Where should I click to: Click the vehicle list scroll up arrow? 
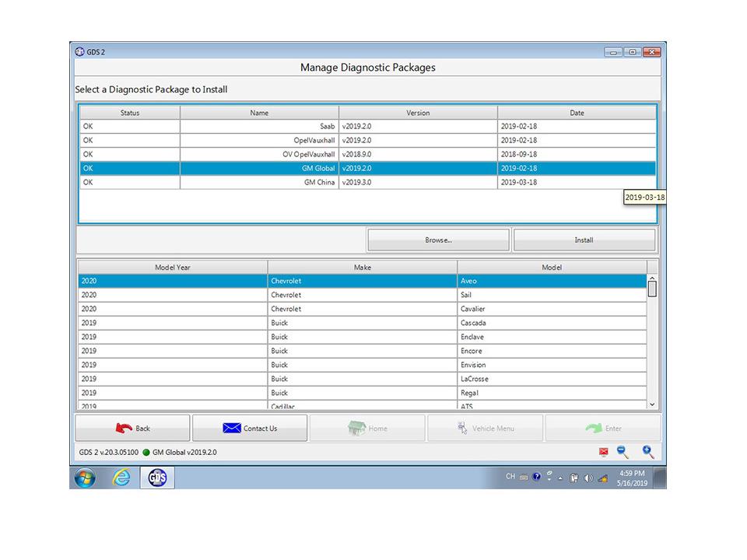652,279
